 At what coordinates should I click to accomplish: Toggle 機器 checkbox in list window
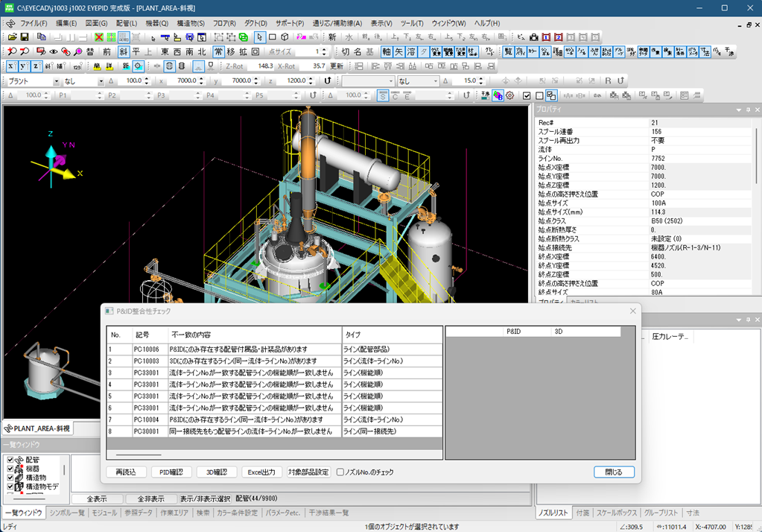point(10,469)
